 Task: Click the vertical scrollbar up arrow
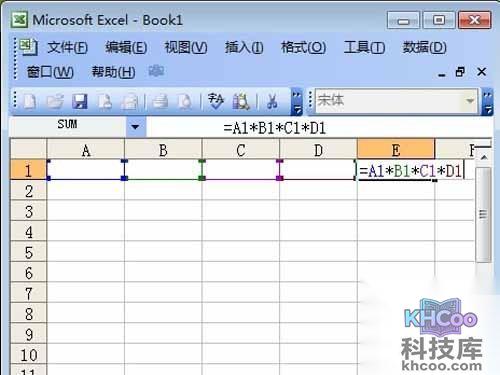[x=484, y=157]
